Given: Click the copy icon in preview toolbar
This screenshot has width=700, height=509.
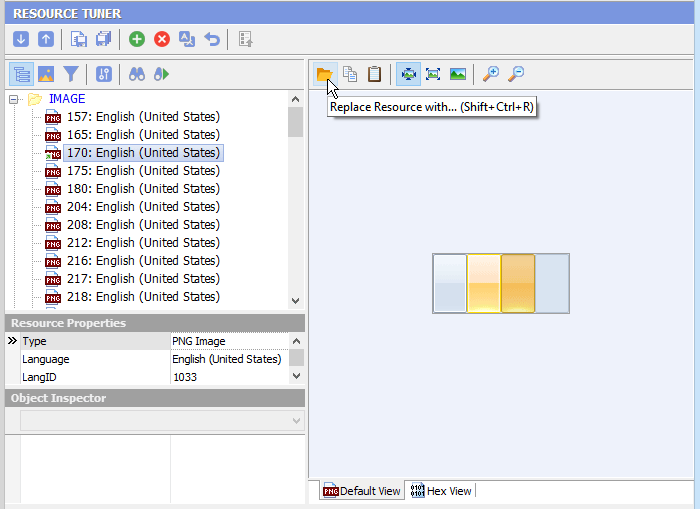Looking at the screenshot, I should 350,74.
